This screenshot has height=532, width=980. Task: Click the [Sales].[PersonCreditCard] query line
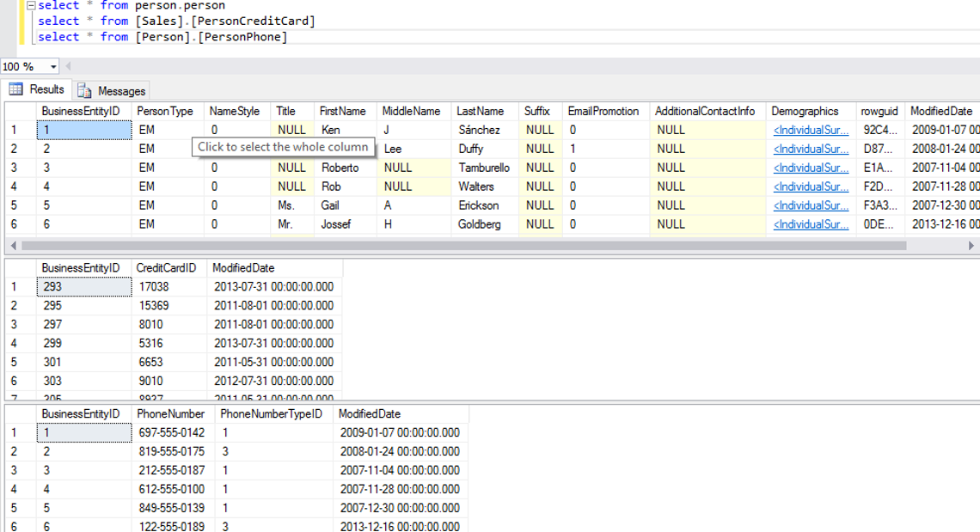[176, 21]
